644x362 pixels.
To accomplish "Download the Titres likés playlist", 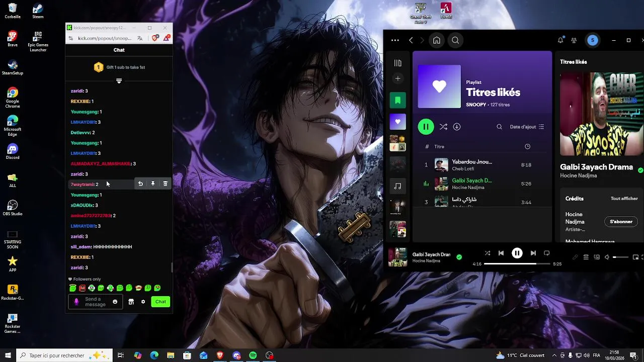I will pos(457,127).
